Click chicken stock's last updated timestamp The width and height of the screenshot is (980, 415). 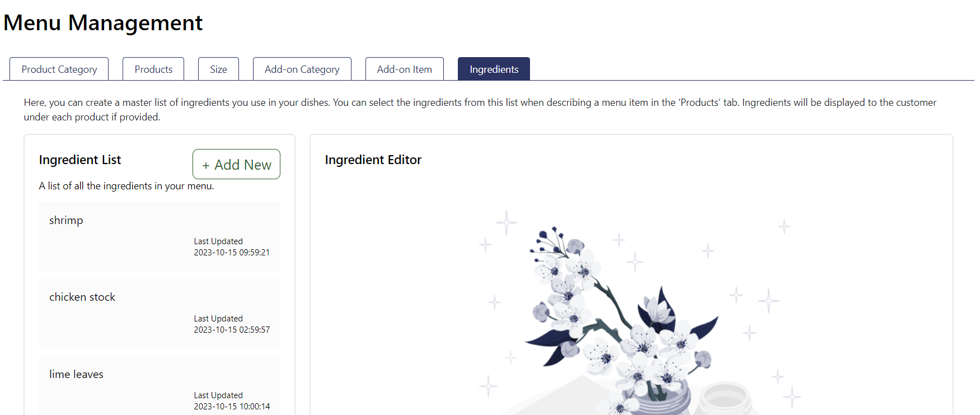(231, 330)
